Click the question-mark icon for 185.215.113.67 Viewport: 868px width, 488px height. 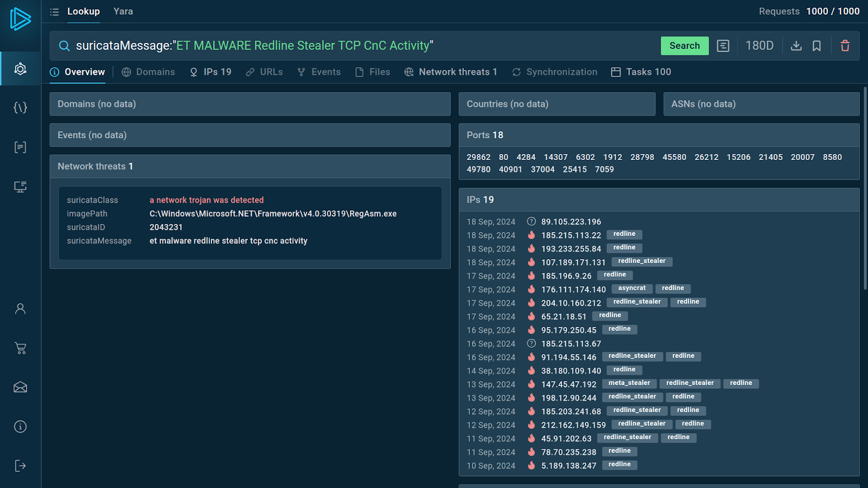(531, 343)
